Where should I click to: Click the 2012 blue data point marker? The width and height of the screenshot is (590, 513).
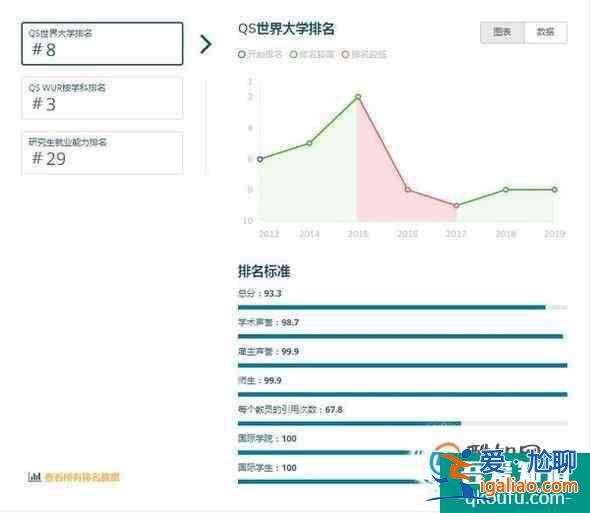pyautogui.click(x=260, y=159)
